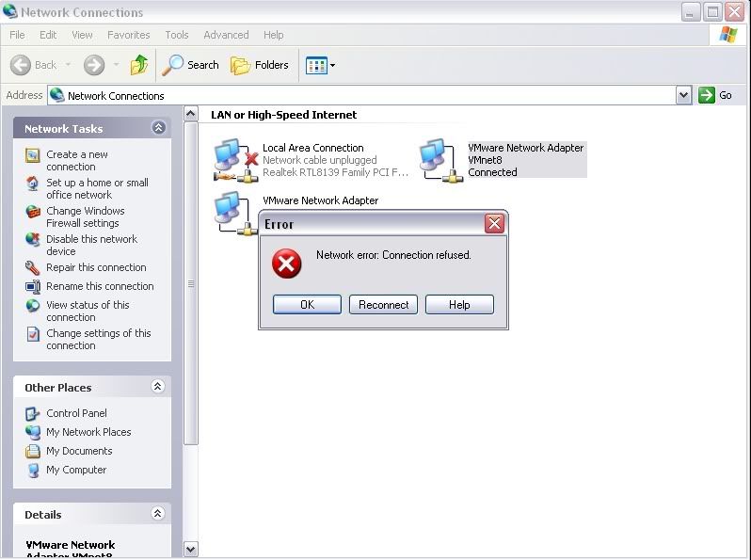Collapse the Details panel
This screenshot has width=751, height=560.
(158, 514)
